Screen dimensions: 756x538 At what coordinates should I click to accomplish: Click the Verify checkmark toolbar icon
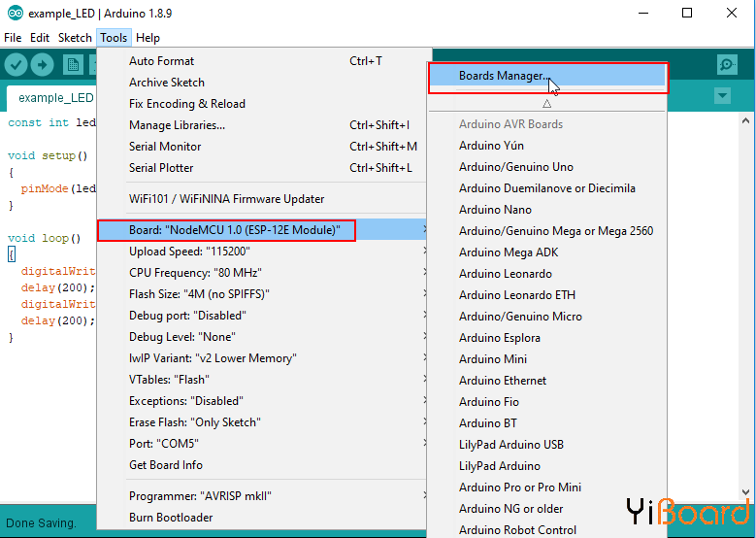click(16, 65)
